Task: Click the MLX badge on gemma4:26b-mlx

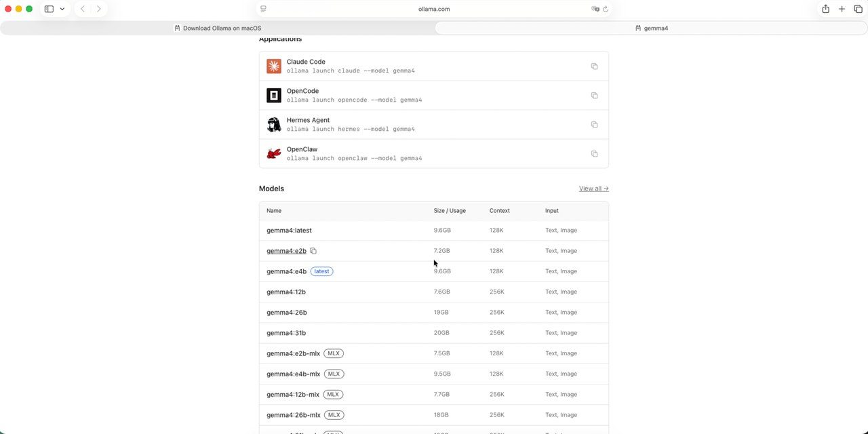Action: coord(334,415)
